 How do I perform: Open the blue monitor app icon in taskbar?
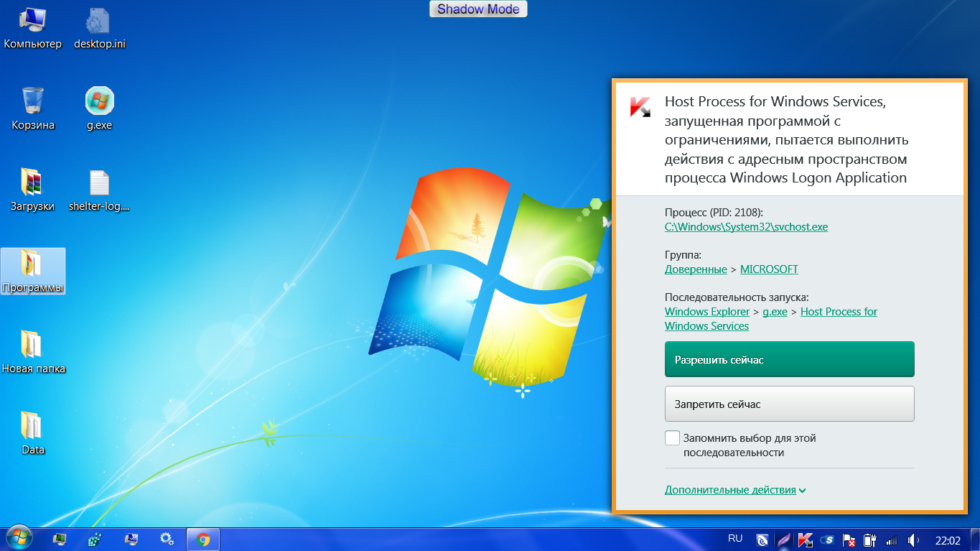tap(131, 539)
